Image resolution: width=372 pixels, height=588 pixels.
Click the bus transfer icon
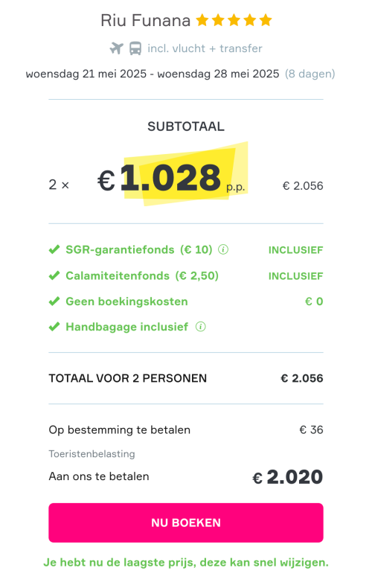[x=135, y=48]
